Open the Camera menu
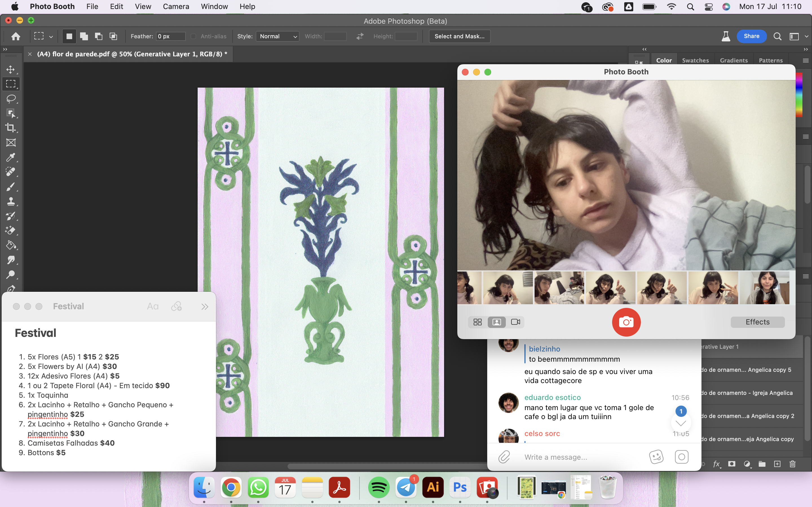The height and width of the screenshot is (507, 812). [176, 6]
